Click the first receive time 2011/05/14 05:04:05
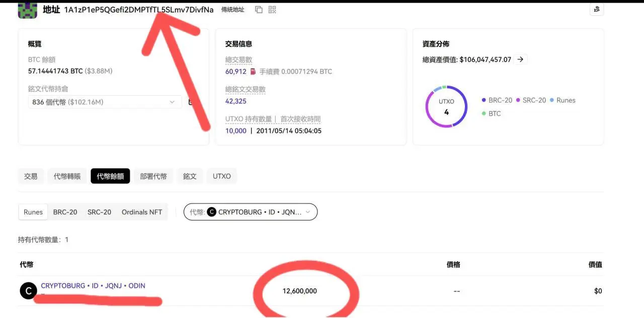 (x=289, y=131)
